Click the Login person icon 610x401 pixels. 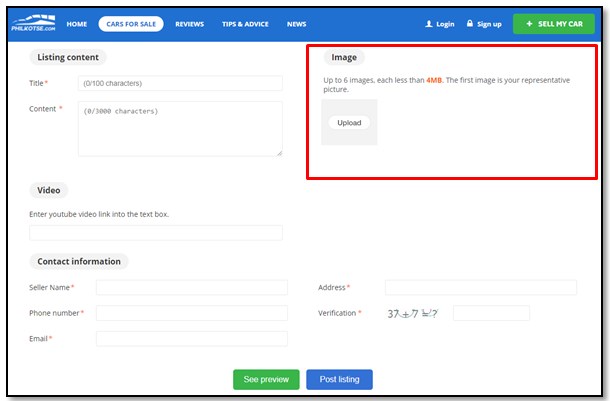(429, 24)
